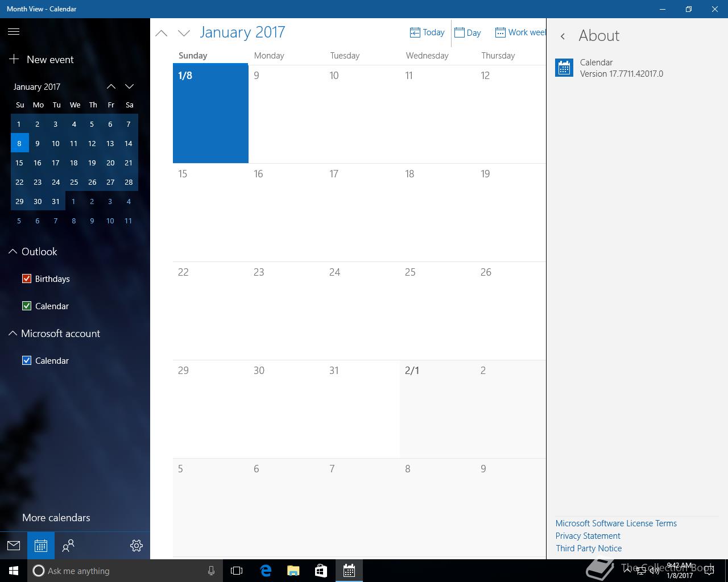
Task: Uncheck the Outlook Calendar checkbox
Action: 27,306
